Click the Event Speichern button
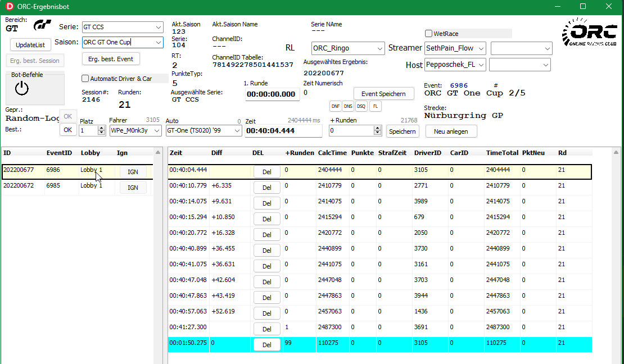Viewport: 624px width, 364px height. [383, 94]
